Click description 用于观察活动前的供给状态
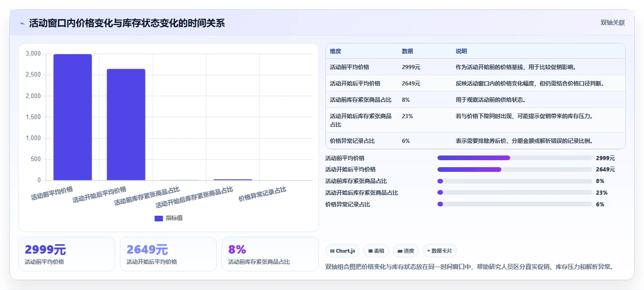Image resolution: width=644 pixels, height=290 pixels. [491, 100]
